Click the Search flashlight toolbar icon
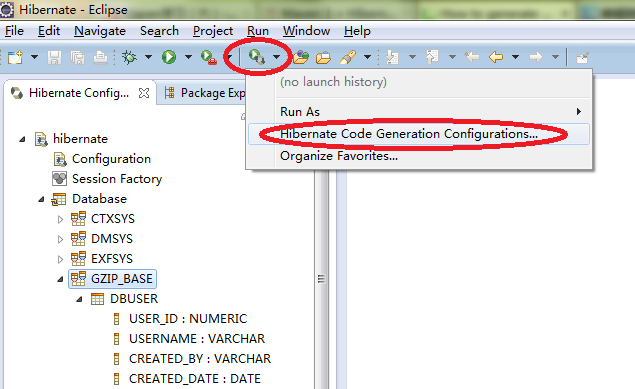The image size is (635, 389). (348, 57)
